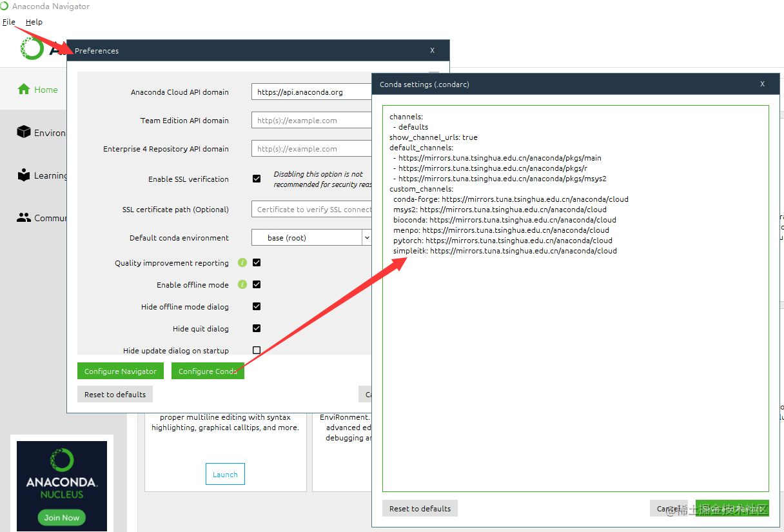
Task: Click the Home house icon
Action: click(x=24, y=90)
